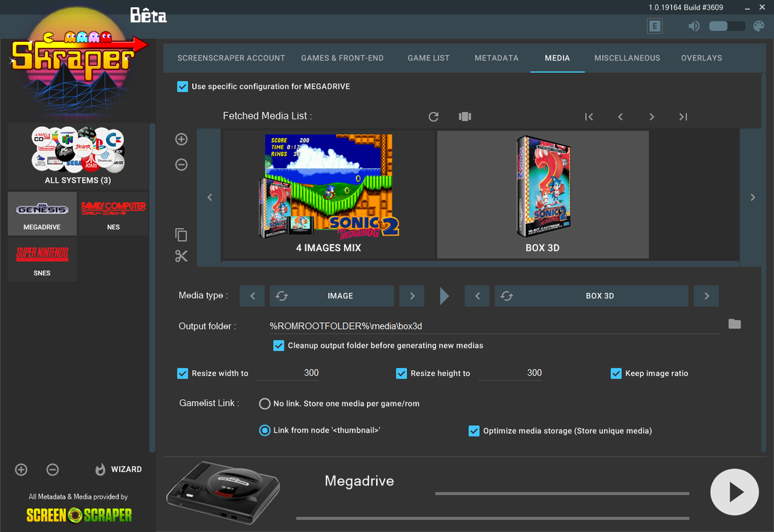Toggle Keep image ratio checkbox

point(616,373)
